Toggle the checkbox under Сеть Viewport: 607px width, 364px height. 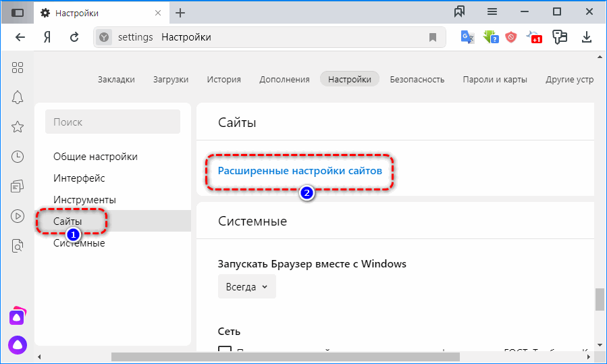[x=225, y=348]
